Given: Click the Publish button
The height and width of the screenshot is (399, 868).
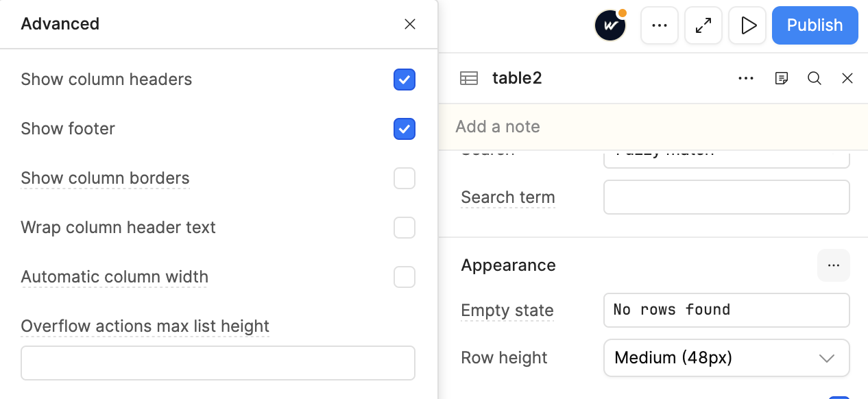Looking at the screenshot, I should click(815, 25).
